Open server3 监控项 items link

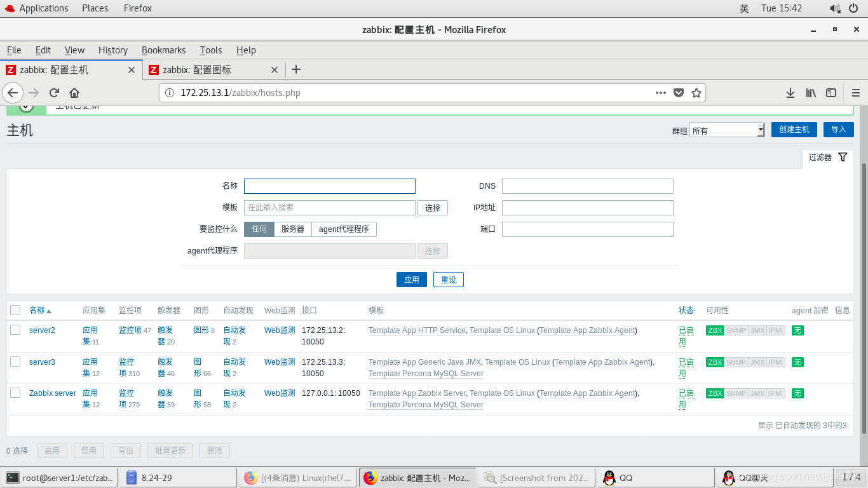coord(126,367)
